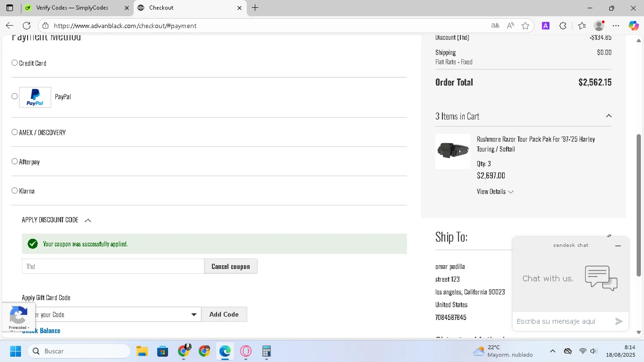Collapse the Apply Discount Code section

(88, 220)
